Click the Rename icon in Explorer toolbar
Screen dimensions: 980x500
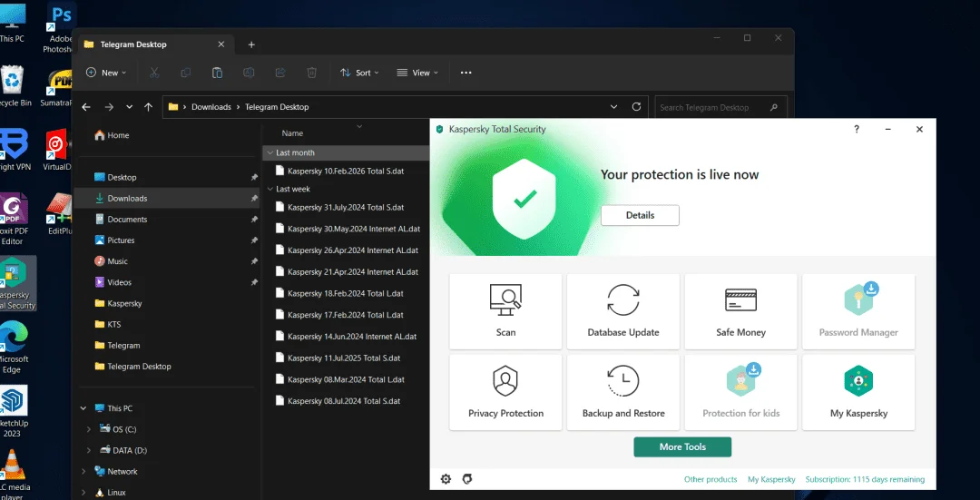coord(249,73)
